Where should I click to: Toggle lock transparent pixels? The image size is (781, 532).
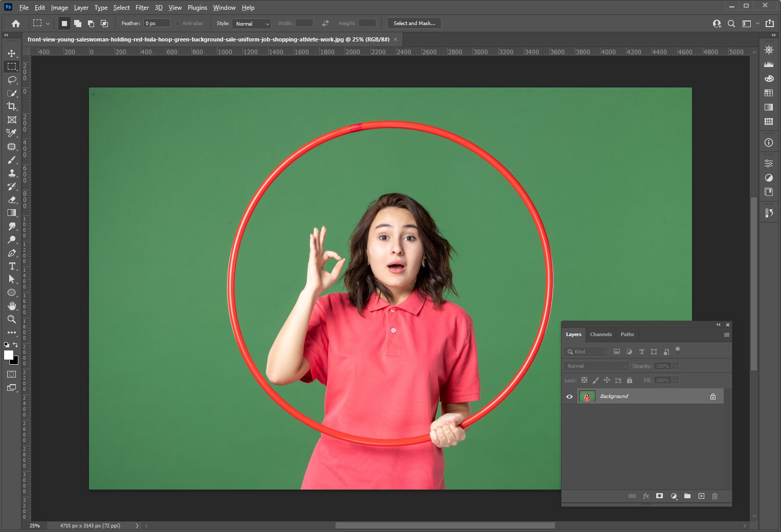tap(584, 380)
